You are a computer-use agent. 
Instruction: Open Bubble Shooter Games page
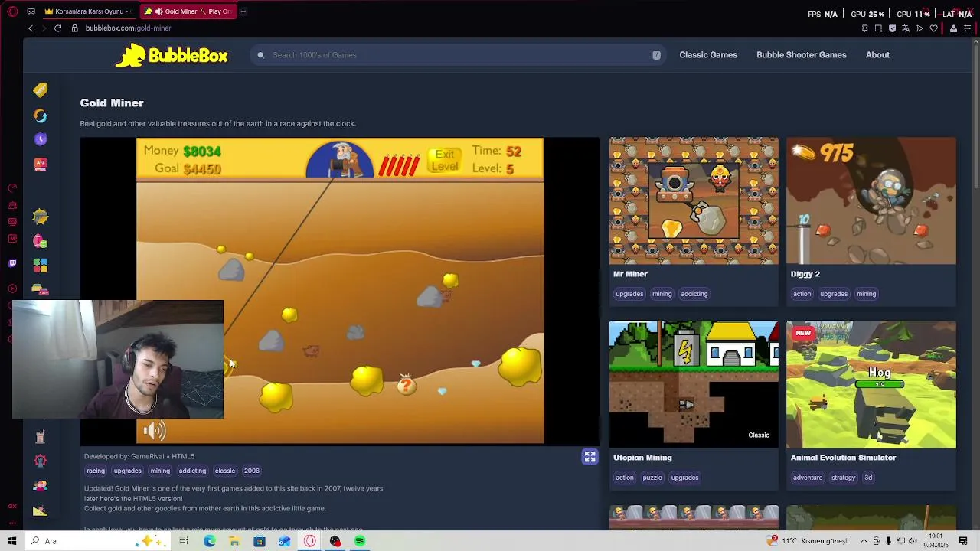click(802, 55)
